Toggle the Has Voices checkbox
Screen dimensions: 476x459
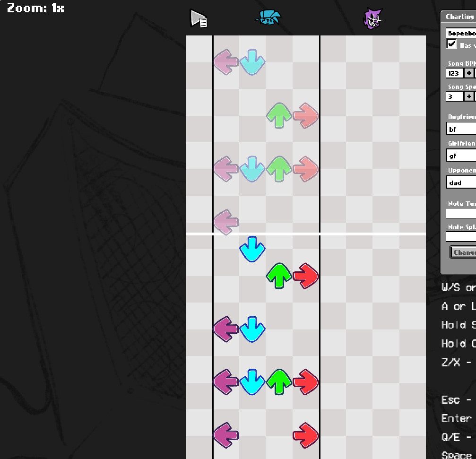coord(450,45)
